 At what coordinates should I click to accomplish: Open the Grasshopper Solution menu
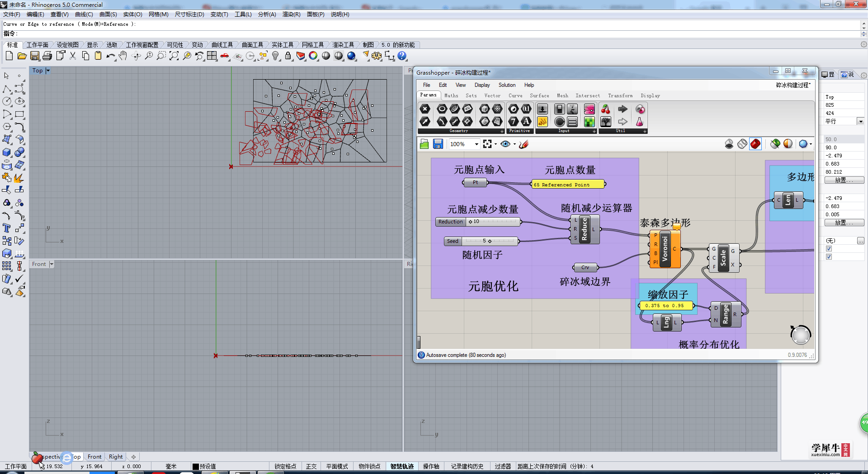tap(507, 85)
